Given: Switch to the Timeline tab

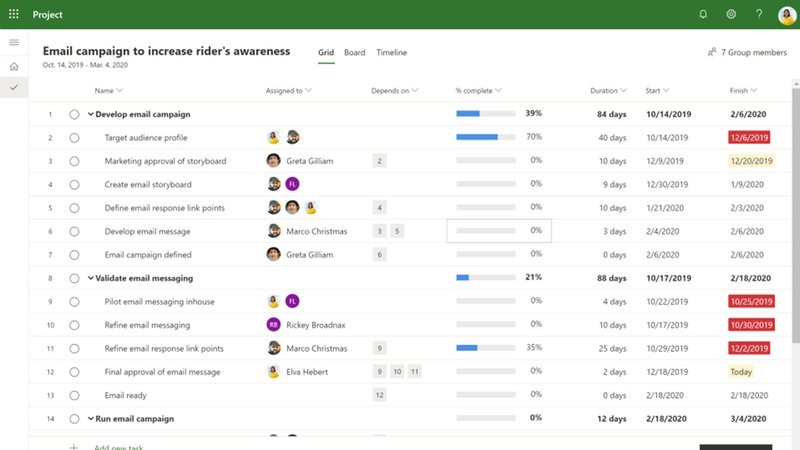Looking at the screenshot, I should click(x=391, y=53).
